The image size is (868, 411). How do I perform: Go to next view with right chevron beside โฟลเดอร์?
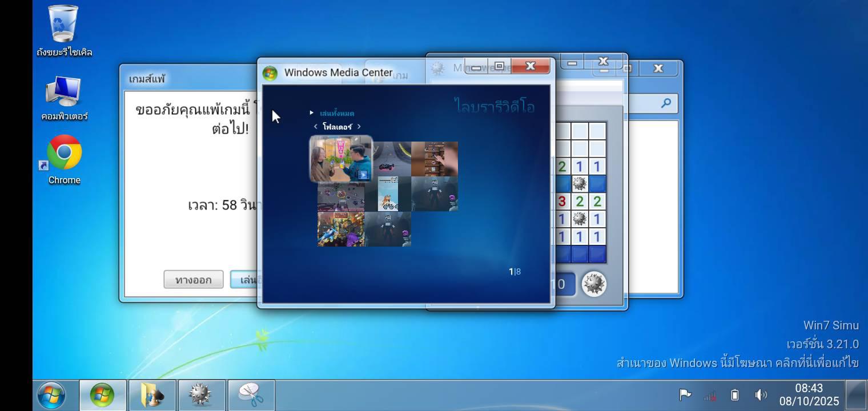tap(359, 127)
